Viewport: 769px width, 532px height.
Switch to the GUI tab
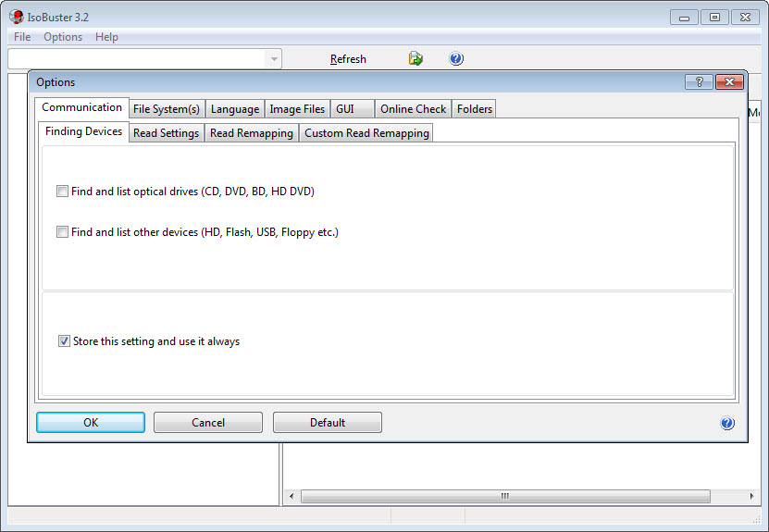point(353,109)
